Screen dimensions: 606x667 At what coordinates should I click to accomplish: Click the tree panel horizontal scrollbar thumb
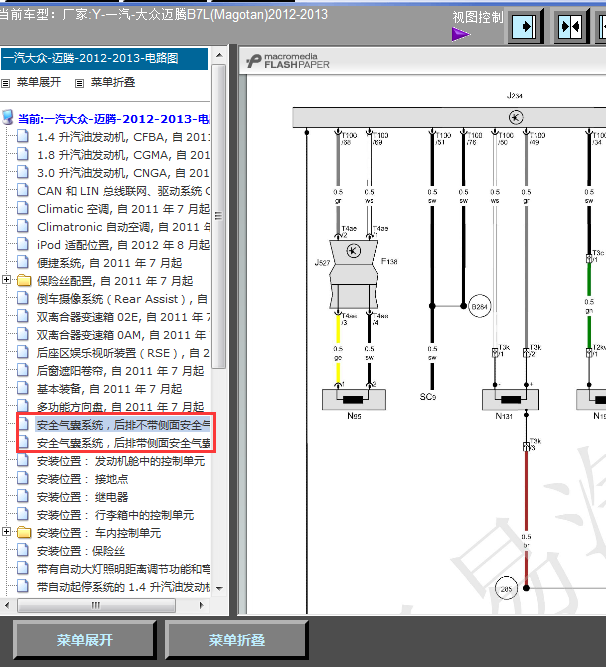(96, 605)
